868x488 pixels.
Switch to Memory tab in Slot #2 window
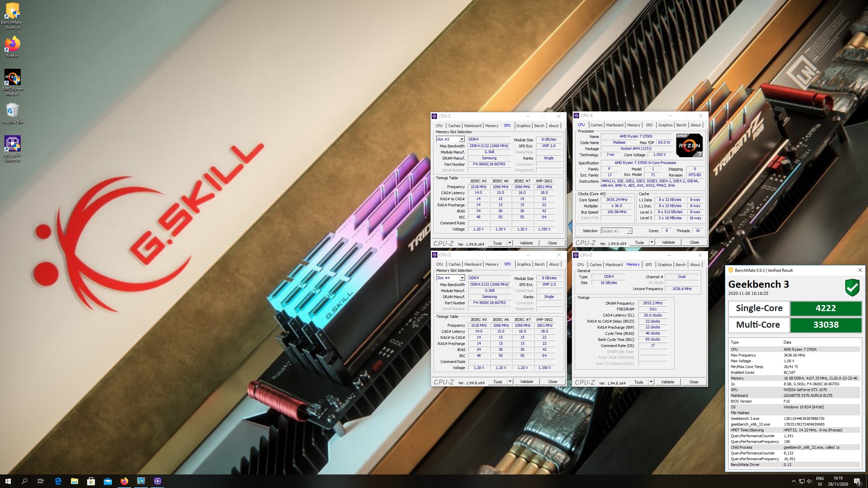[x=491, y=126]
